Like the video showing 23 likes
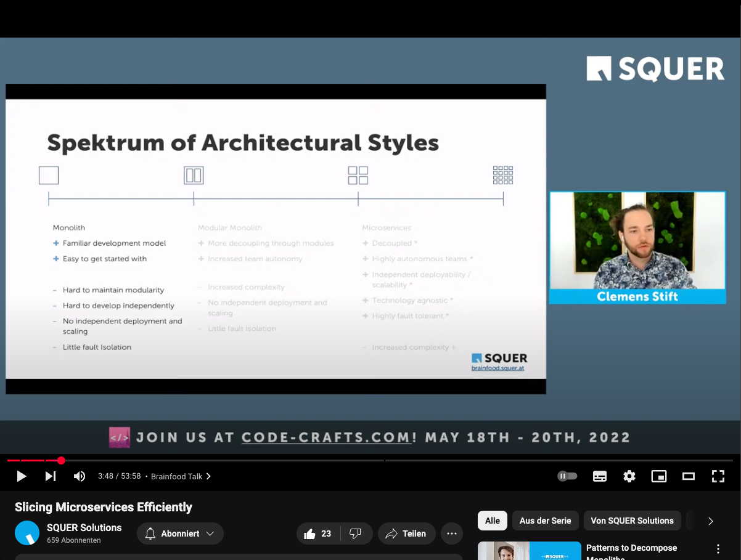The width and height of the screenshot is (741, 560). (x=317, y=534)
